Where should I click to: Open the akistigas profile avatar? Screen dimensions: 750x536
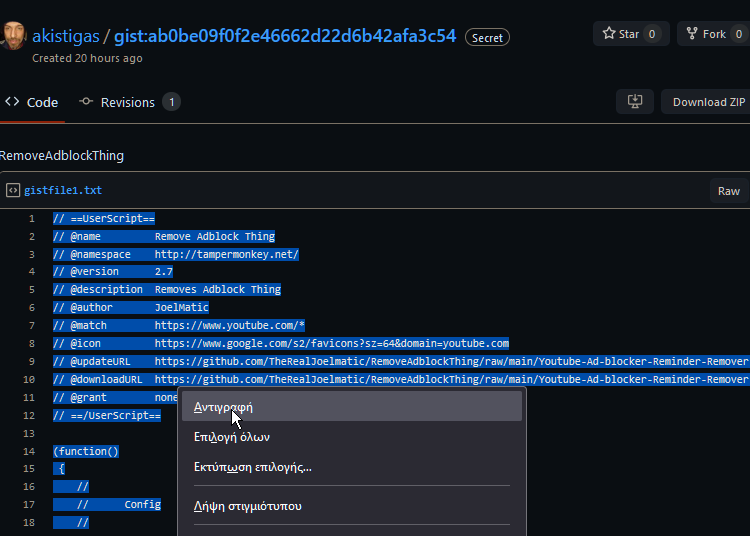[x=12, y=35]
